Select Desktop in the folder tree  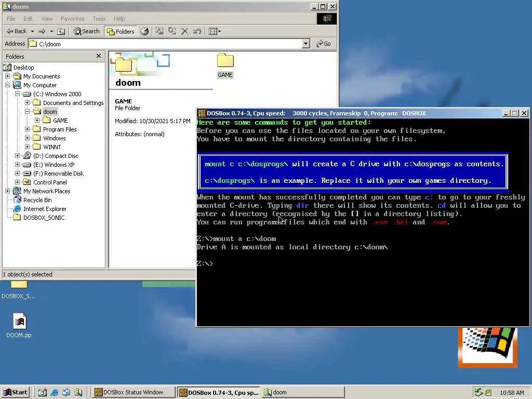pos(23,68)
